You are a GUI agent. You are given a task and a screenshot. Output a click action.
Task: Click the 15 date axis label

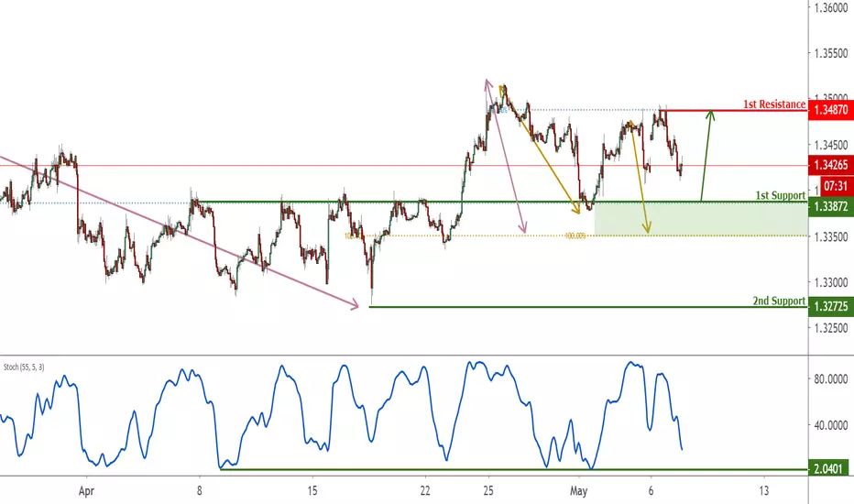(312, 490)
